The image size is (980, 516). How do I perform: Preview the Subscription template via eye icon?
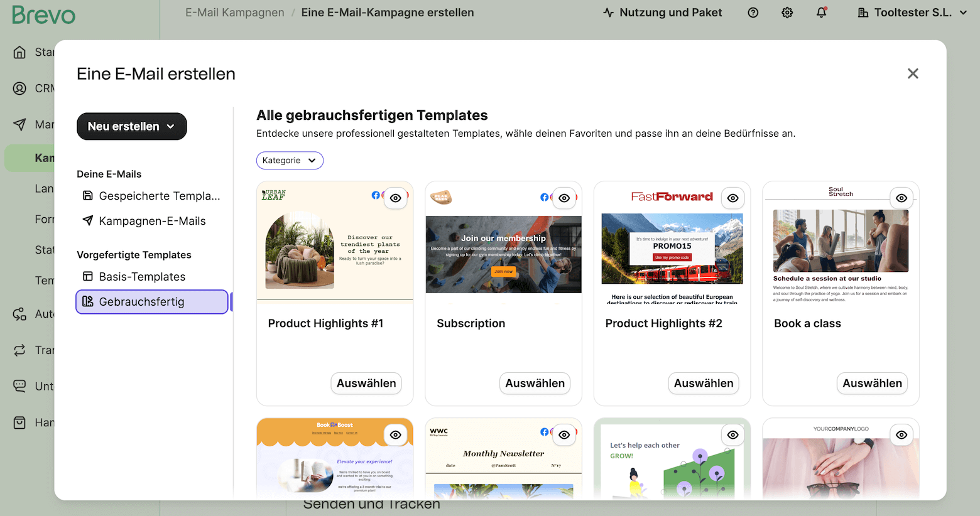[564, 198]
